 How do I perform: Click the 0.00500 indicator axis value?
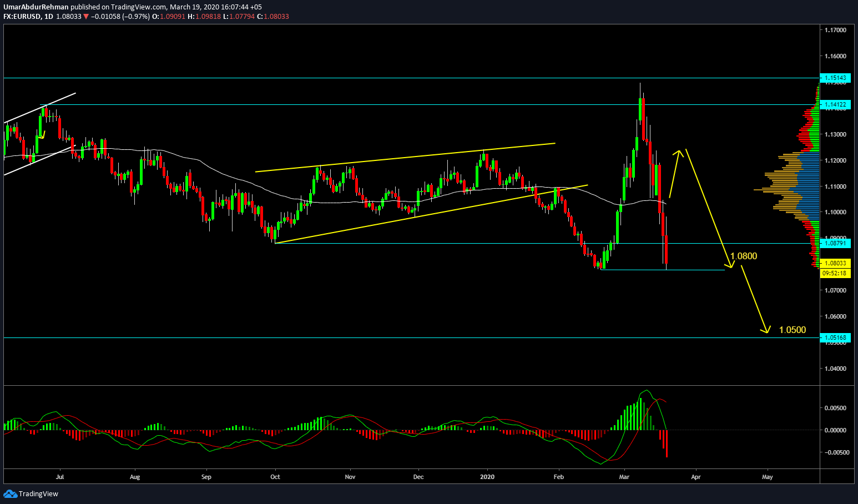tap(835, 408)
